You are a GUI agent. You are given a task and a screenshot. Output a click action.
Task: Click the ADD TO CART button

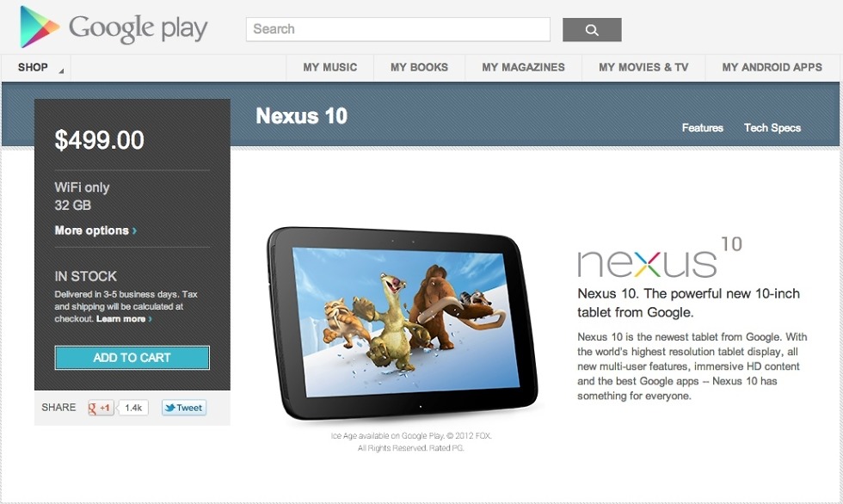pos(132,358)
